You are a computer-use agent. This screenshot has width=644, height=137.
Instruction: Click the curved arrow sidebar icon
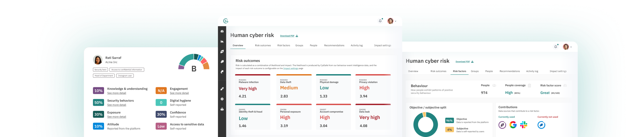222,72
